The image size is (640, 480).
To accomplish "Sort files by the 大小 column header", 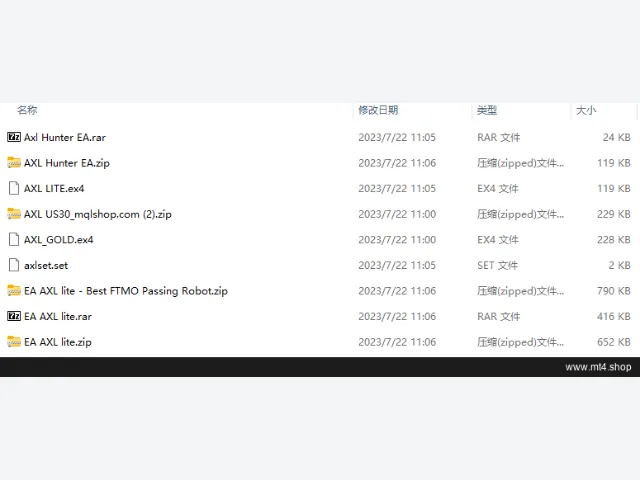I will [x=586, y=110].
